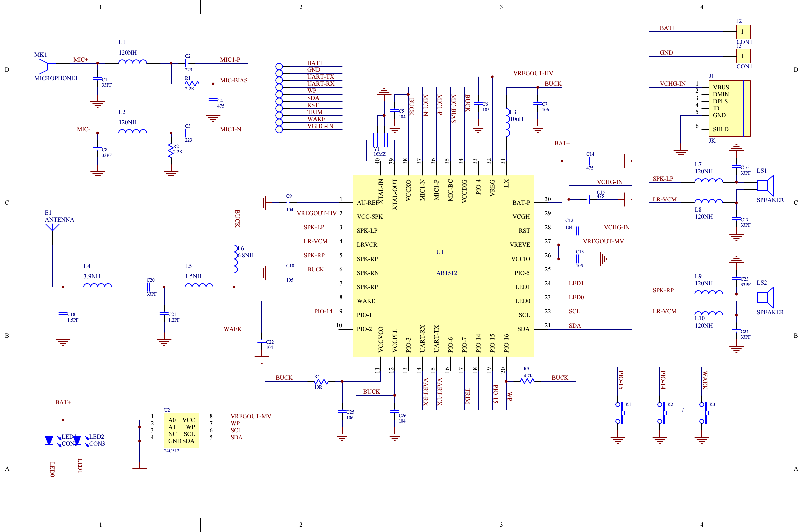
Task: Select inductor L2 120NH coil
Action: pyautogui.click(x=133, y=131)
